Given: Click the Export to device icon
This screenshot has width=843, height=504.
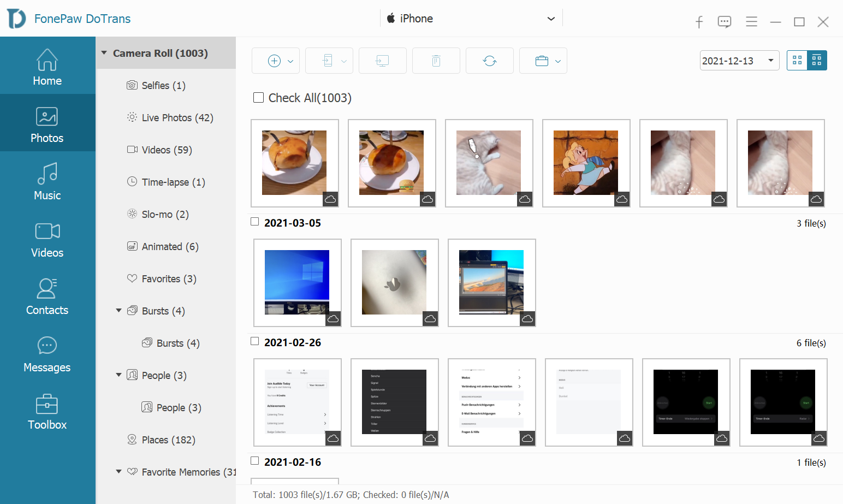Looking at the screenshot, I should point(328,61).
